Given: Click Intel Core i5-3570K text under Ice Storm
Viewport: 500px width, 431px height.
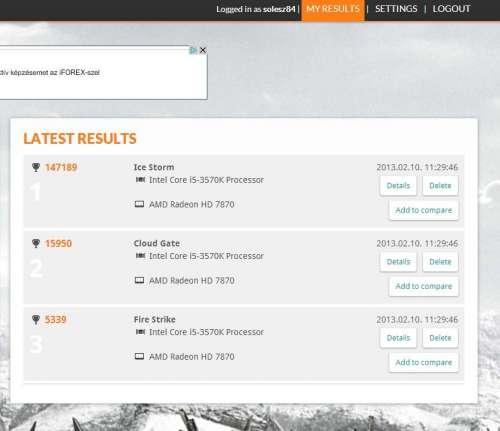Looking at the screenshot, I should click(206, 180).
